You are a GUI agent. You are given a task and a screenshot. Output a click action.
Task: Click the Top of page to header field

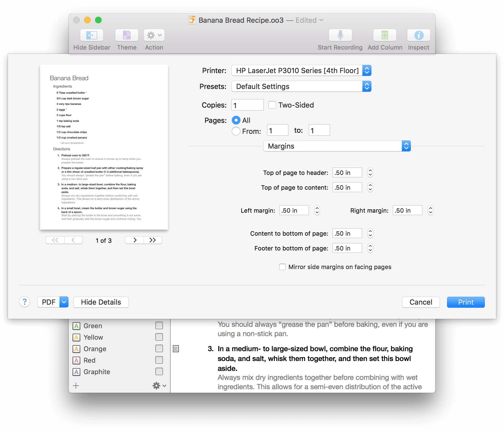click(x=347, y=172)
